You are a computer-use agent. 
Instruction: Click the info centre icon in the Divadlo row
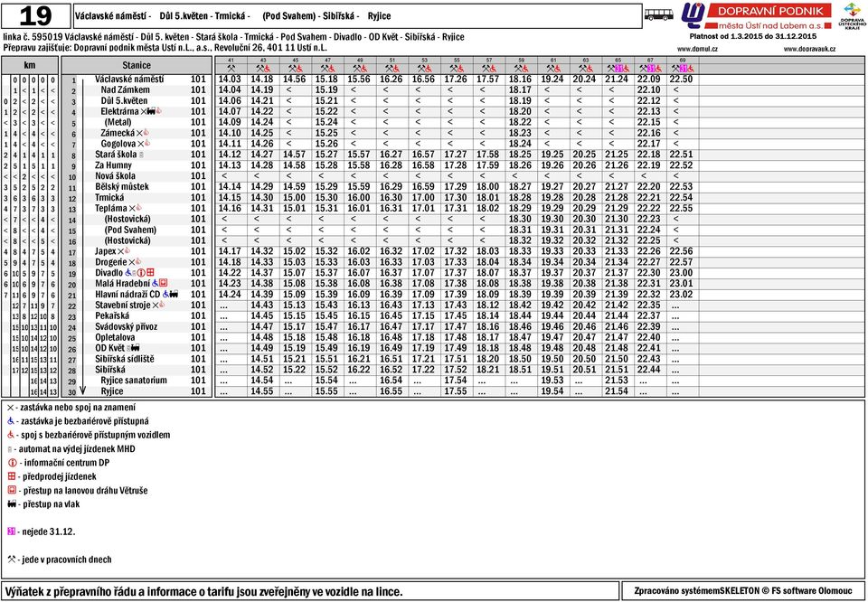coord(141,273)
